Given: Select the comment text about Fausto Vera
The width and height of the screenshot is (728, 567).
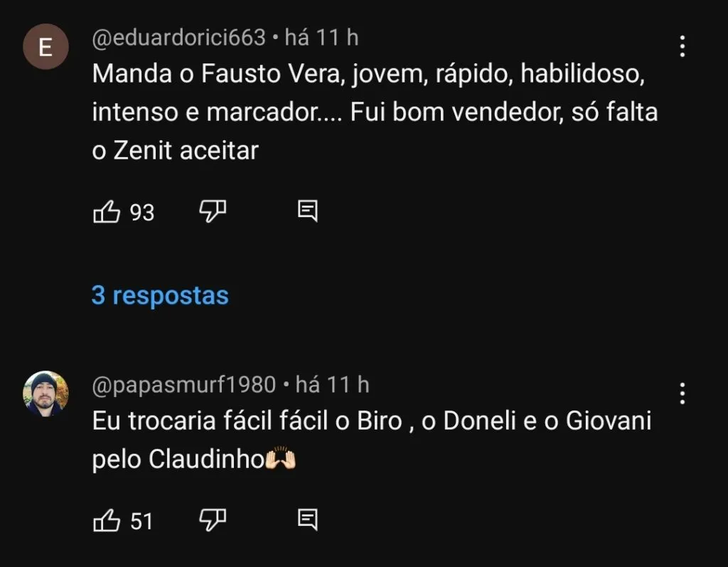Looking at the screenshot, I should click(x=355, y=111).
